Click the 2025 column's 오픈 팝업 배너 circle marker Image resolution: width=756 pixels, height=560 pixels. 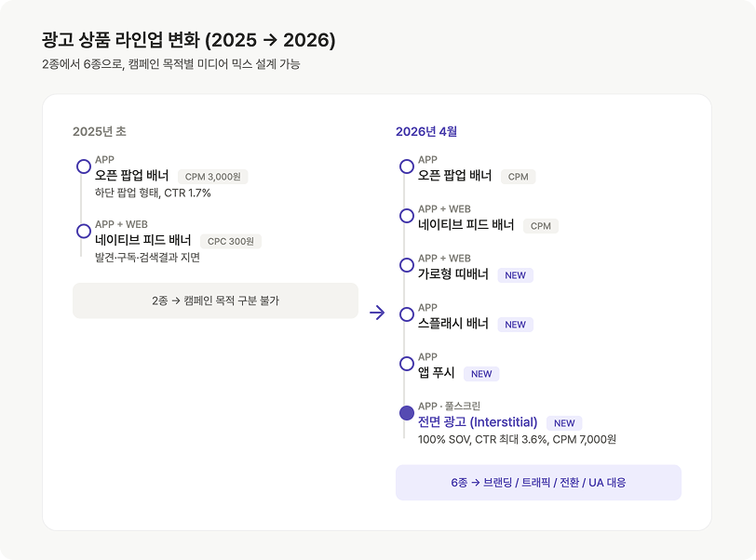84,167
